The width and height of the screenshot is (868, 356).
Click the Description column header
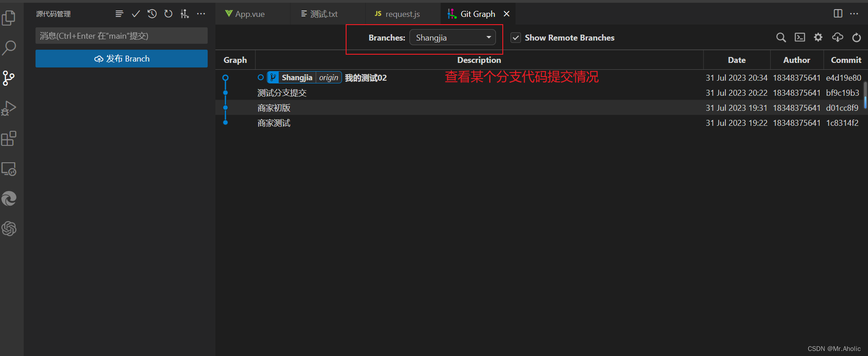pos(479,60)
